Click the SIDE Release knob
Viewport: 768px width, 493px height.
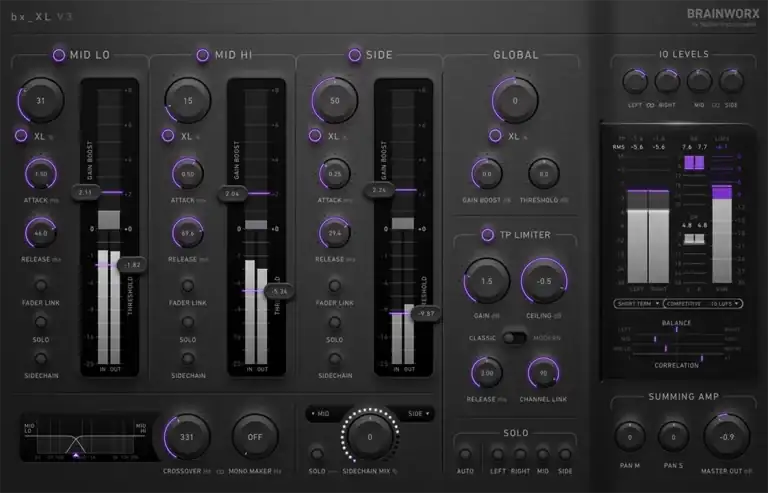pyautogui.click(x=335, y=233)
